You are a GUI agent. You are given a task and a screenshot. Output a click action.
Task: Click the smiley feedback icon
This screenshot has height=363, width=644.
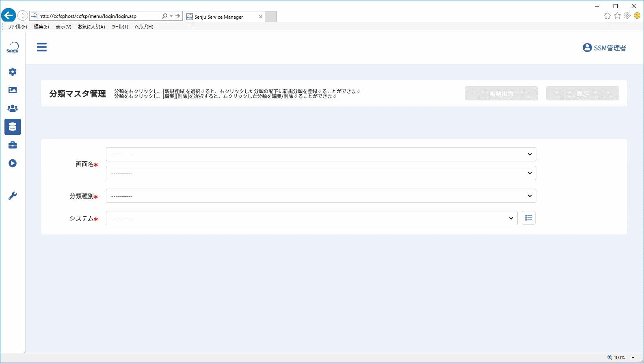637,16
